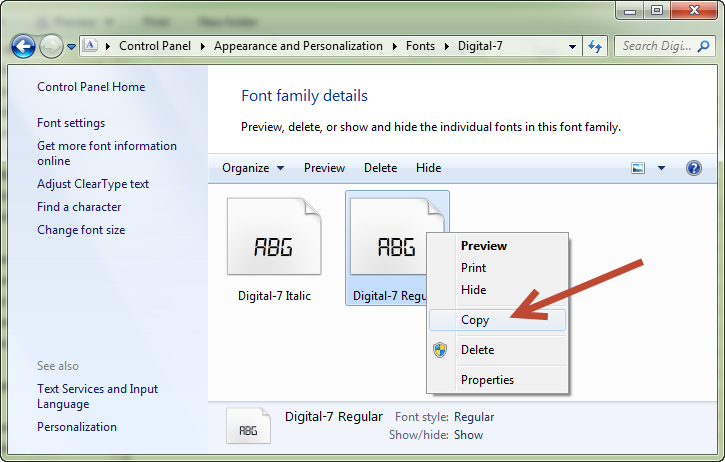Maximize the Fonts window
Viewport: 725px width, 462px height.
pyautogui.click(x=657, y=10)
